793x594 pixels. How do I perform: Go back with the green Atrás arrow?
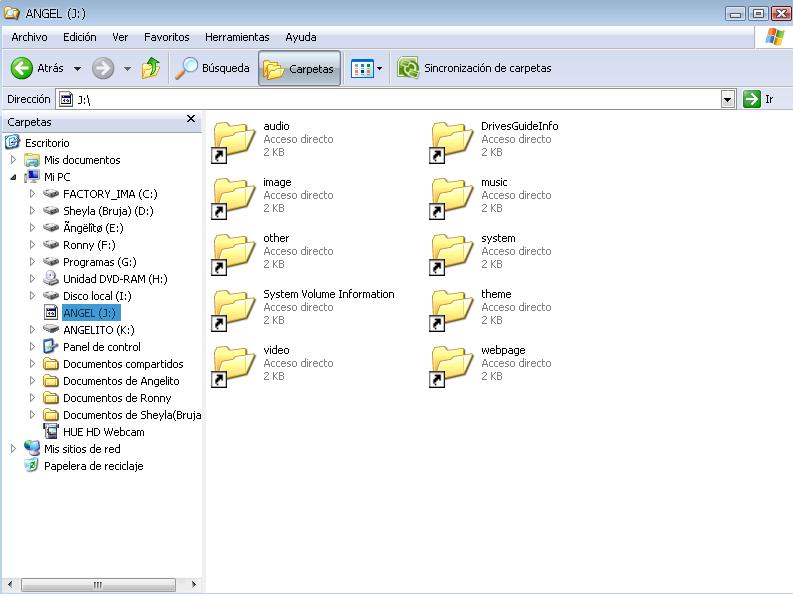click(37, 68)
